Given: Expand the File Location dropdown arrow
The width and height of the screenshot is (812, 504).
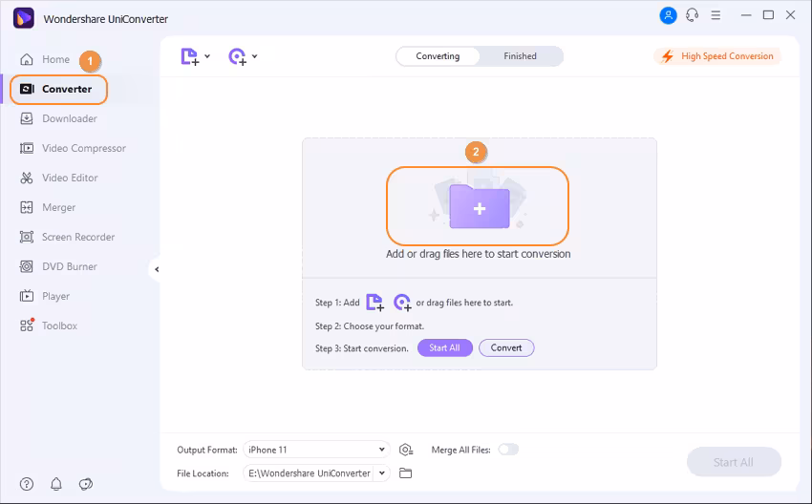Looking at the screenshot, I should [382, 472].
